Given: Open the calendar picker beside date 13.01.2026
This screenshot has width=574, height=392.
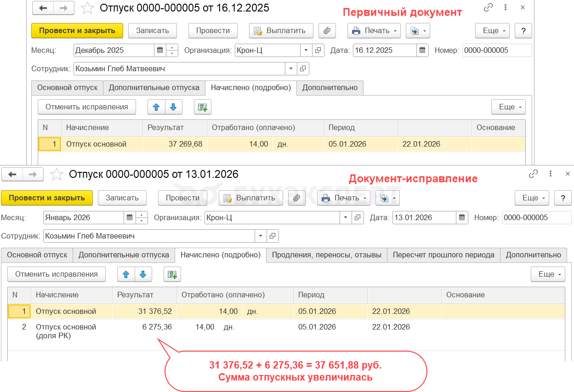Looking at the screenshot, I should point(462,218).
